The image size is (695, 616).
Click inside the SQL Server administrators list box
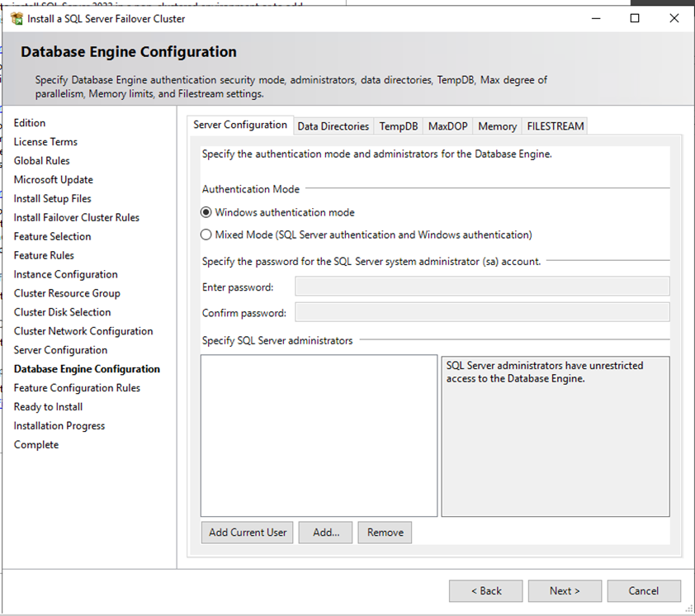319,436
